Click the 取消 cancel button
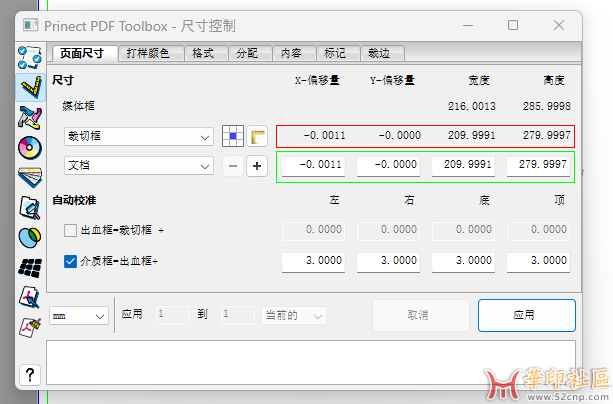Image resolution: width=613 pixels, height=404 pixels. [421, 315]
